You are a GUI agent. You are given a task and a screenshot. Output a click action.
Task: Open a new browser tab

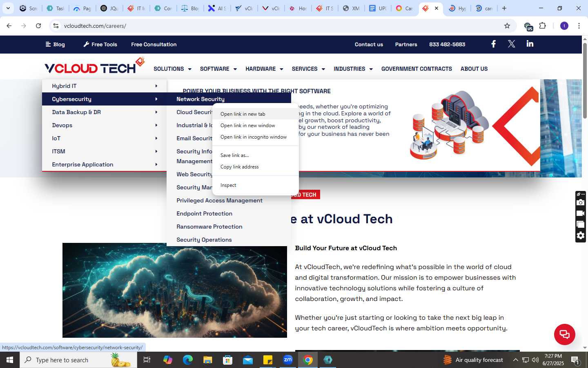pos(504,8)
